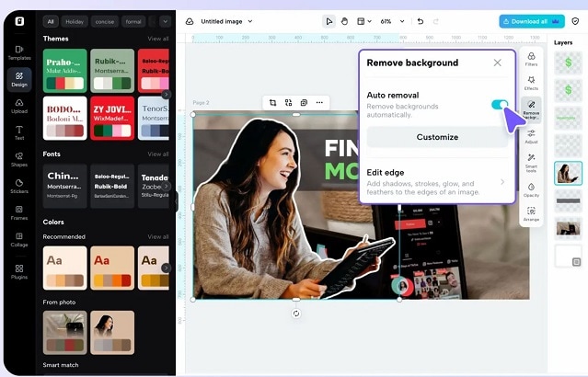
Task: Apply the first From photo color palette
Action: click(x=65, y=333)
